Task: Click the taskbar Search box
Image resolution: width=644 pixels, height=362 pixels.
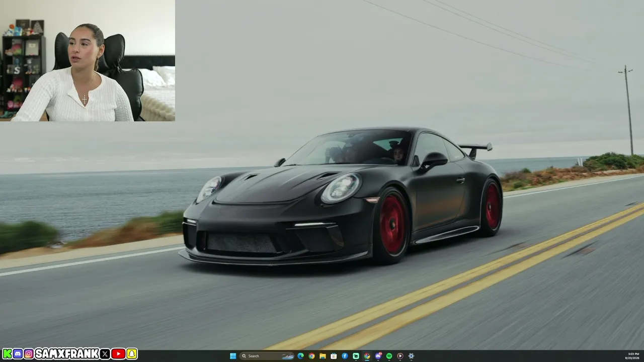Action: 267,356
